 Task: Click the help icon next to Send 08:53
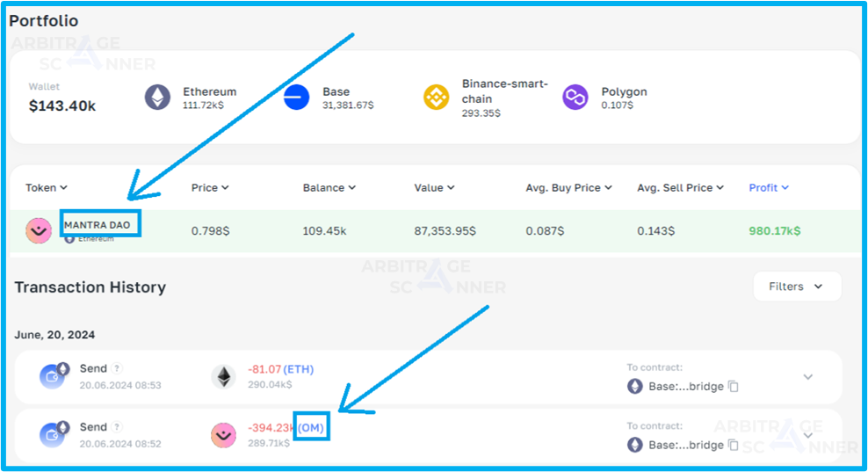pos(117,368)
